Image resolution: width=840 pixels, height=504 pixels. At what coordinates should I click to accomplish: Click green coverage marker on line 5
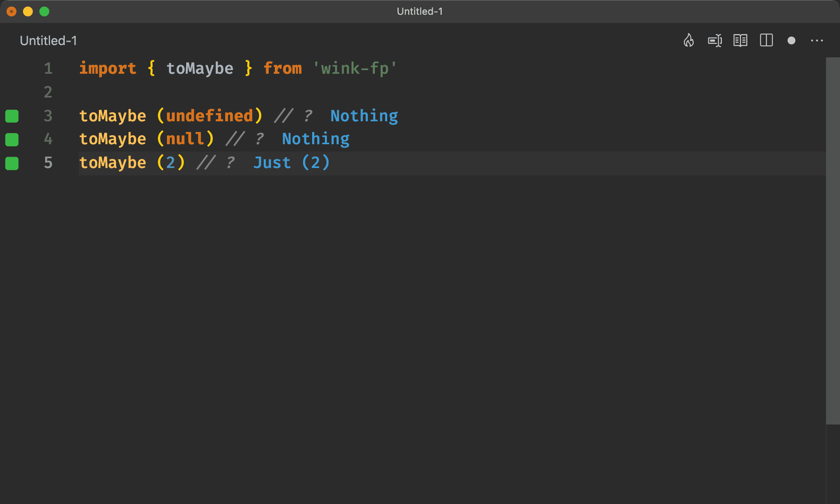point(12,163)
